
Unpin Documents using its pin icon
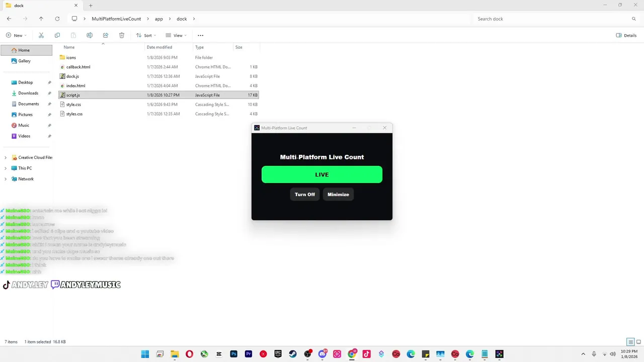coord(49,104)
